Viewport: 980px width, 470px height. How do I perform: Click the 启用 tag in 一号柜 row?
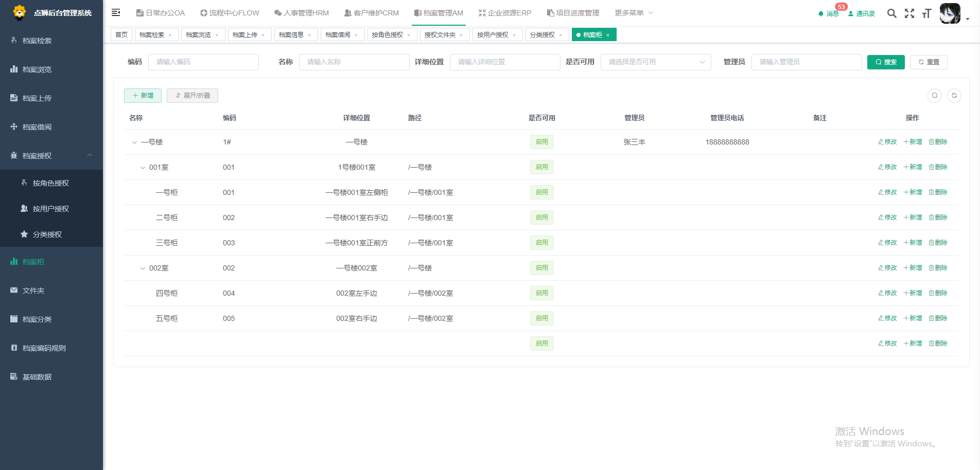(x=542, y=192)
